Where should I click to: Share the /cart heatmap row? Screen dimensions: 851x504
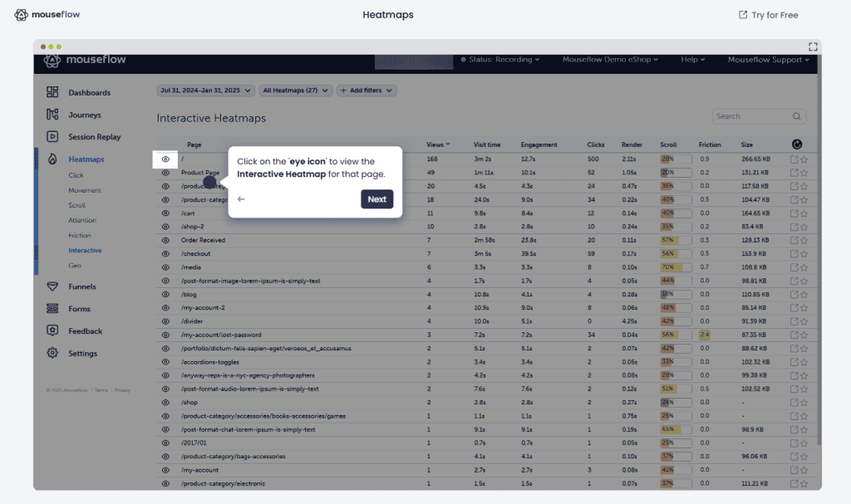pyautogui.click(x=794, y=213)
